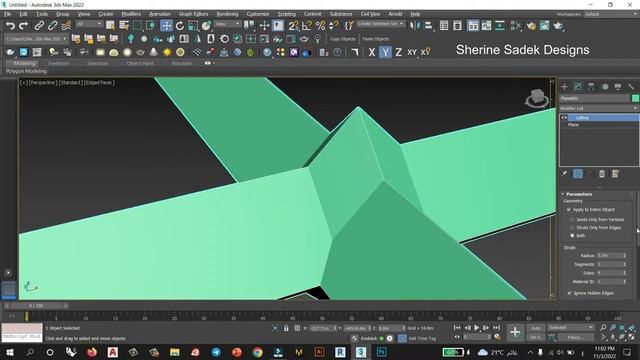Toggle Ignore Hidden Edges checkbox
640x360 pixels.
pyautogui.click(x=569, y=293)
